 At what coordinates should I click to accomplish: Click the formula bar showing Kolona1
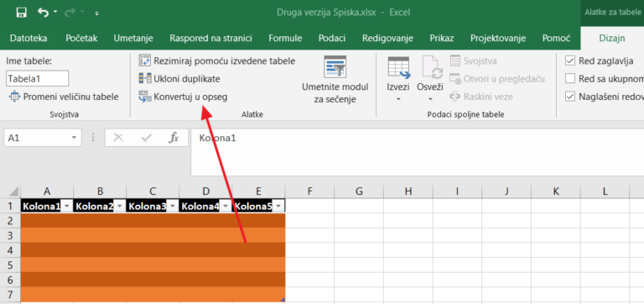tap(417, 152)
